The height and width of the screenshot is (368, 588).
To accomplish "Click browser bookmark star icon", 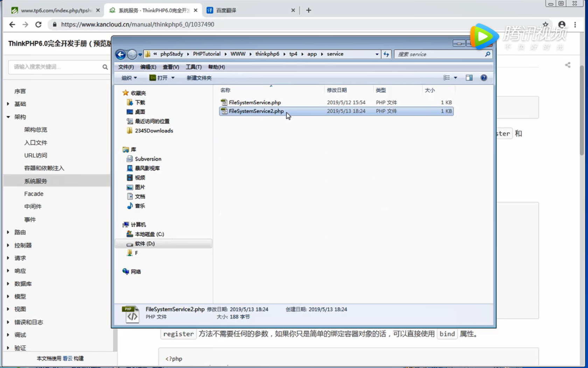I will 545,24.
